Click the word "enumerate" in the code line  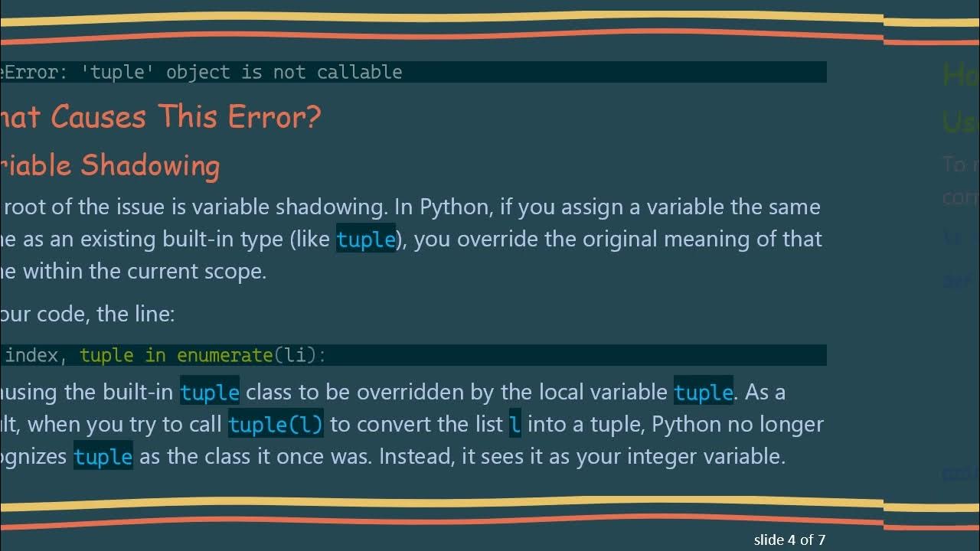[224, 355]
